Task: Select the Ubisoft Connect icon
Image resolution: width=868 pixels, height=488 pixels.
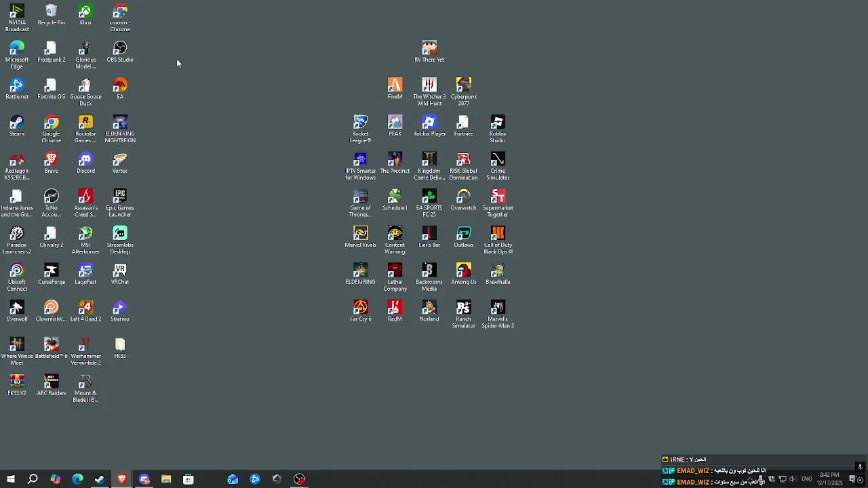Action: coord(17,277)
